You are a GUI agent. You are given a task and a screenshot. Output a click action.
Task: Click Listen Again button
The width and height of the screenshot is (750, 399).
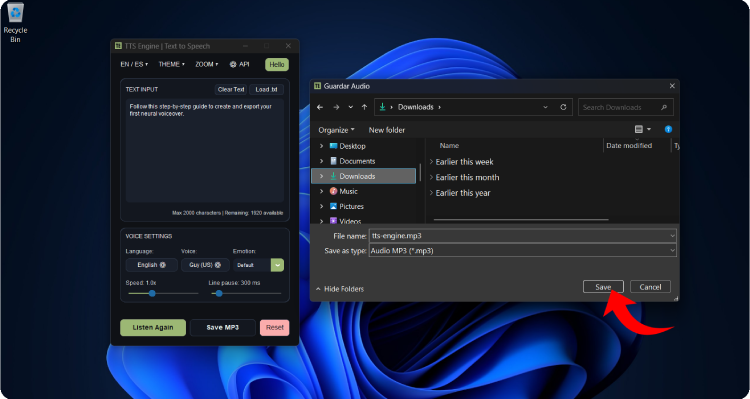(x=153, y=328)
